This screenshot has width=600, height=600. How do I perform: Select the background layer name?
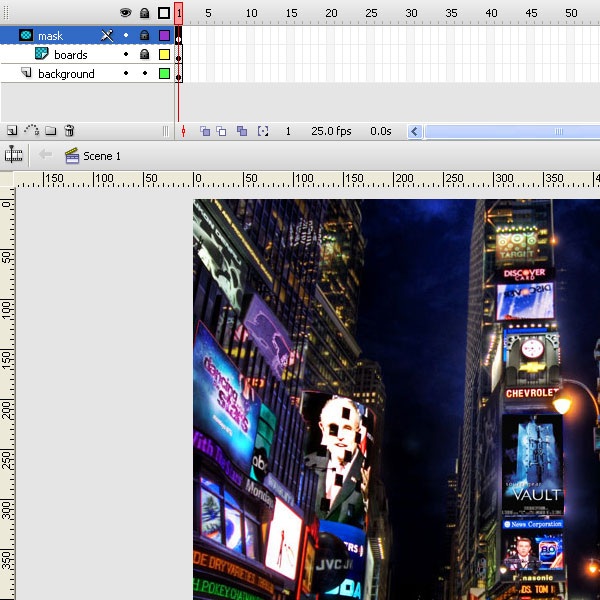pos(66,74)
